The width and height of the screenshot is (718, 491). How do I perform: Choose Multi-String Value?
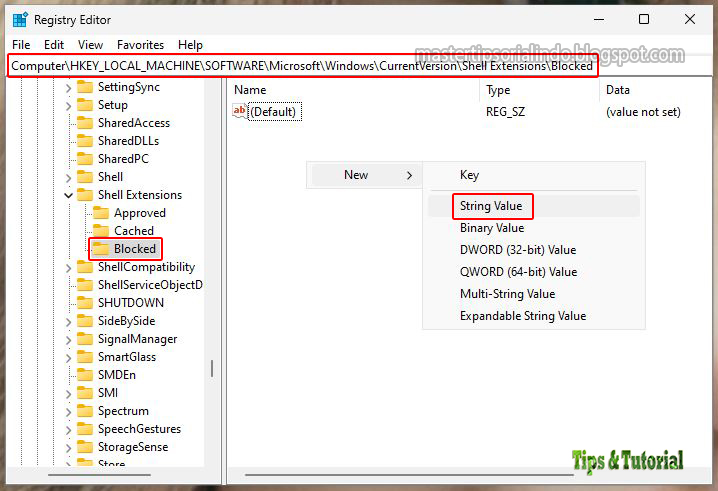point(533,294)
